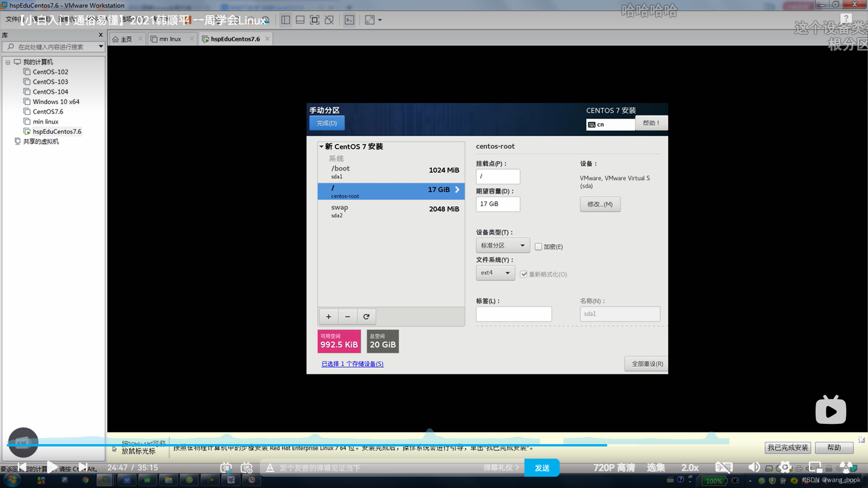Click the cn keyboard layout indicator

click(610, 124)
